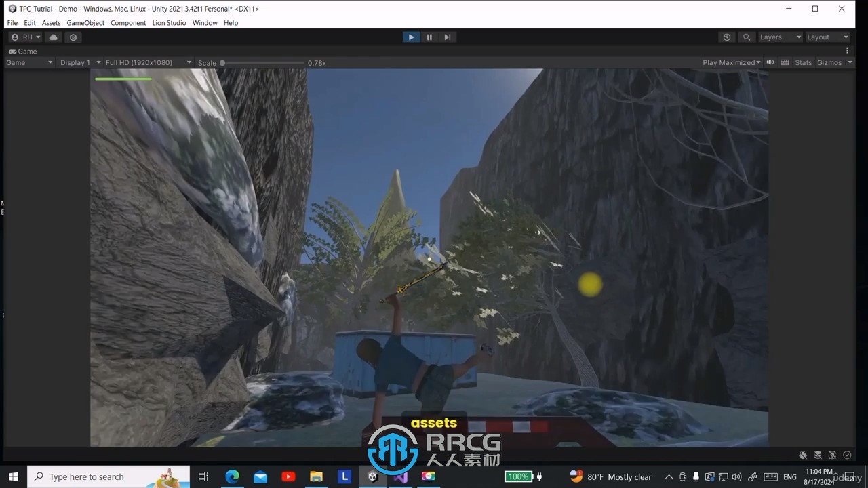Click the Unity icon on taskbar
Screen dimensions: 868x488
tap(372, 476)
